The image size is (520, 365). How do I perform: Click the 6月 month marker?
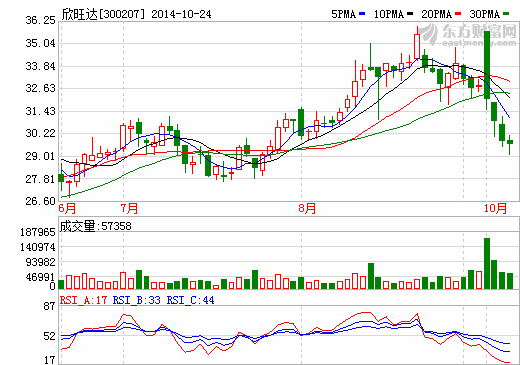tap(67, 209)
